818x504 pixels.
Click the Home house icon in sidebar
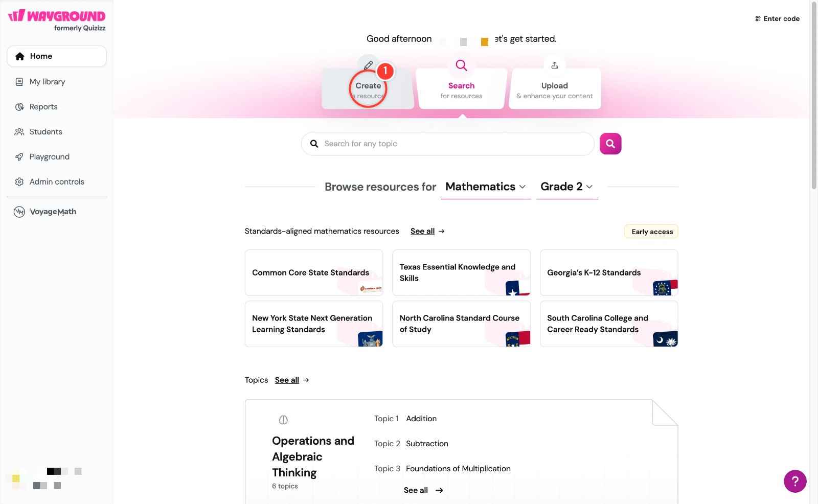pos(20,56)
